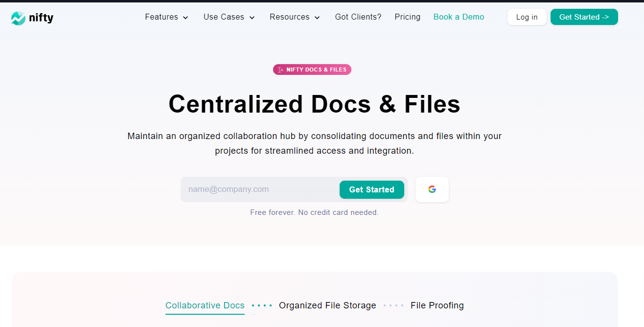Click the Book a Demo link
The height and width of the screenshot is (327, 644).
coord(459,17)
